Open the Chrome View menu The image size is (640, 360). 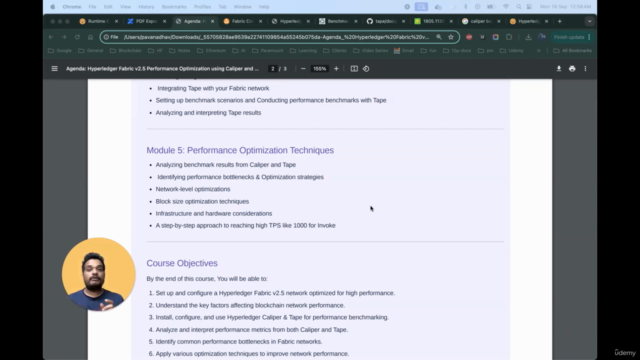125,7
